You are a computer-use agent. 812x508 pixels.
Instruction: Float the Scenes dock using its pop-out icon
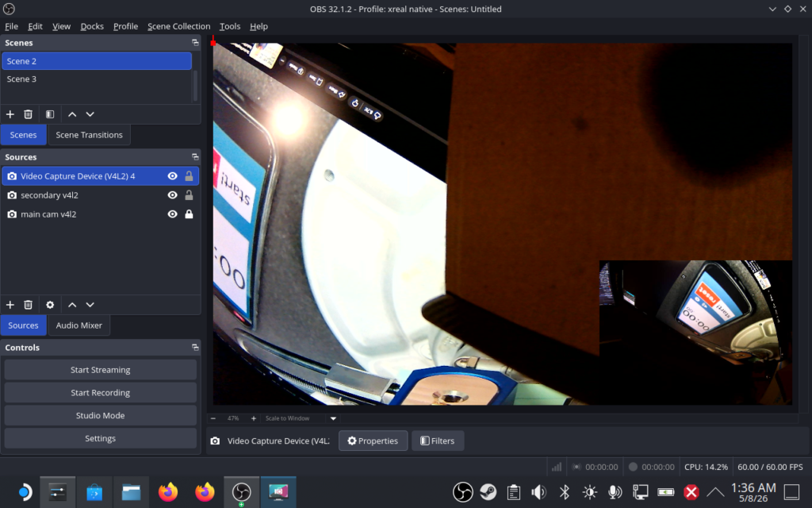point(195,43)
